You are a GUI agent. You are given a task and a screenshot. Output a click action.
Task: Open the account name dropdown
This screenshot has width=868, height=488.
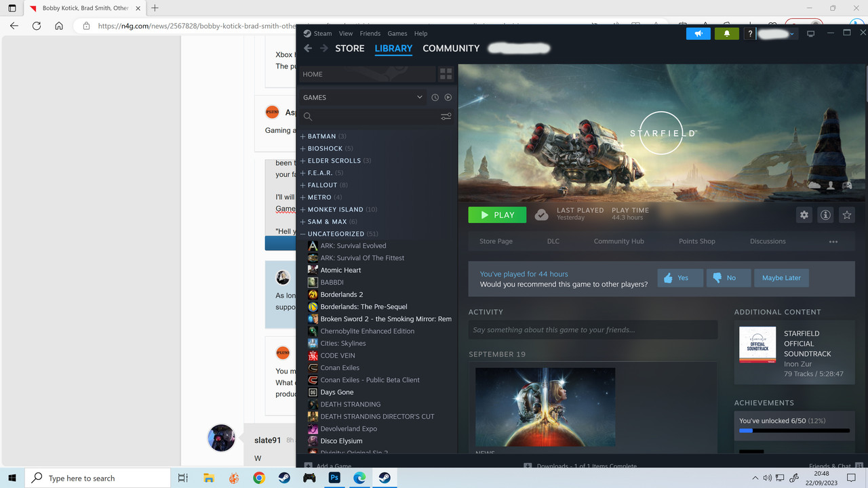pyautogui.click(x=776, y=33)
